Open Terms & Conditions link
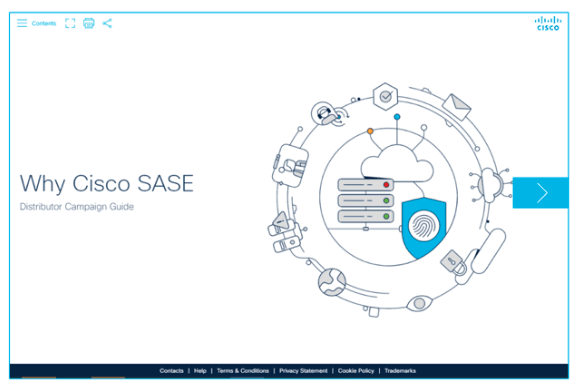576x389 pixels. coord(242,371)
